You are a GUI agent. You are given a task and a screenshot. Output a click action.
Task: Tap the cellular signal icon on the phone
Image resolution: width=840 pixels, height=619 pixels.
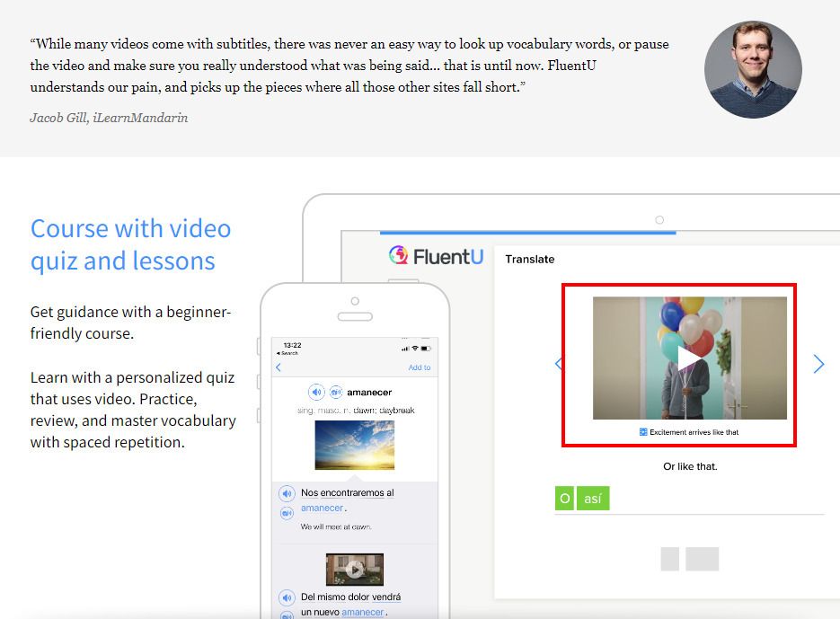coord(405,349)
